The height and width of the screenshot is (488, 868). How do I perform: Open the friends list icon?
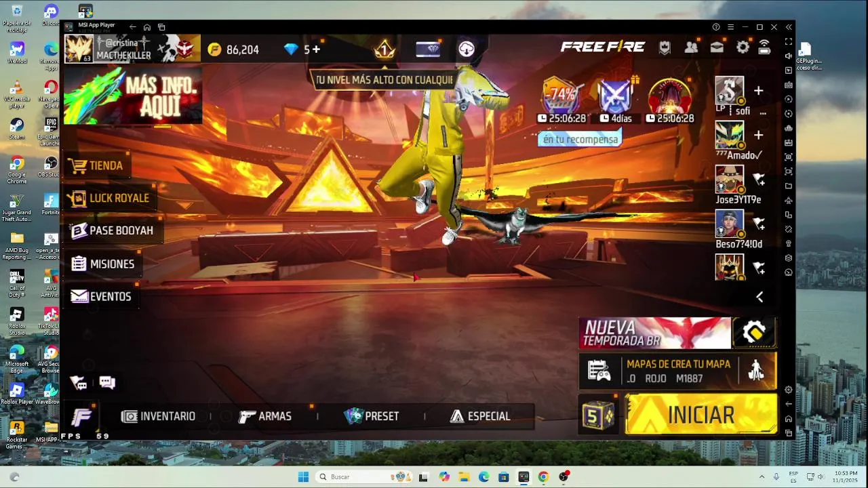click(691, 47)
